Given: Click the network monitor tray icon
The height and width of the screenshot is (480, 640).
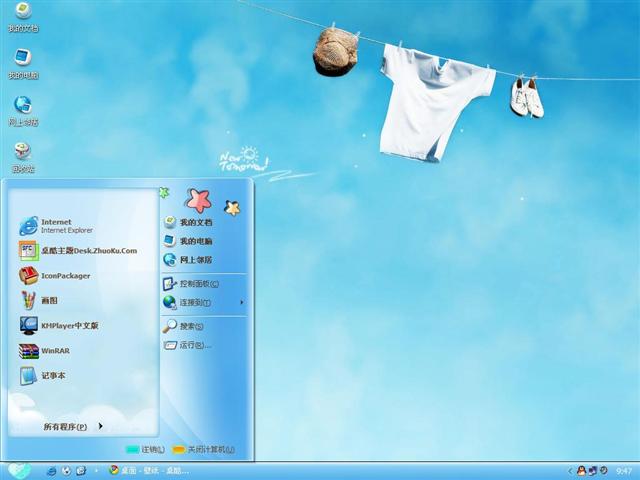Looking at the screenshot, I should point(593,471).
